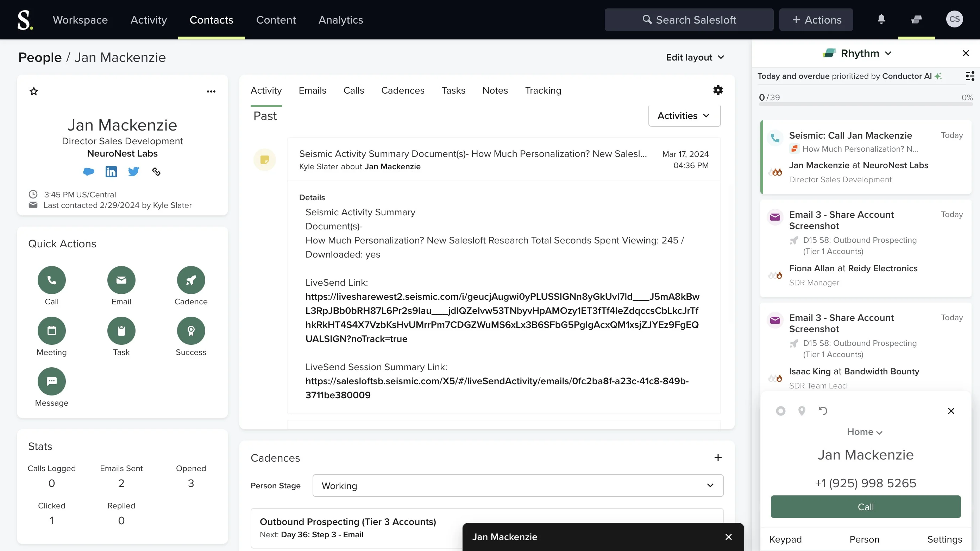Open Seismic: Call Jan Mackenzie task card
Image resolution: width=980 pixels, height=551 pixels.
tap(866, 157)
